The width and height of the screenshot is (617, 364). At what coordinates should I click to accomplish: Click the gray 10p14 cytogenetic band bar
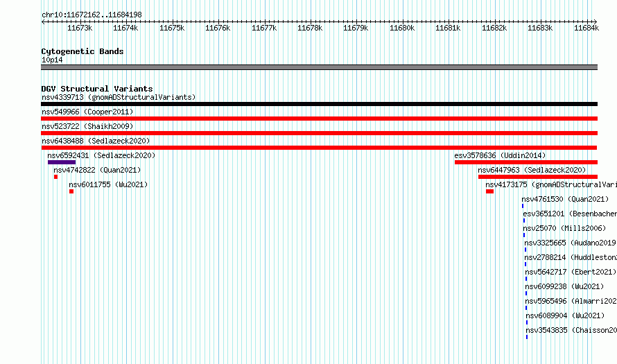319,67
